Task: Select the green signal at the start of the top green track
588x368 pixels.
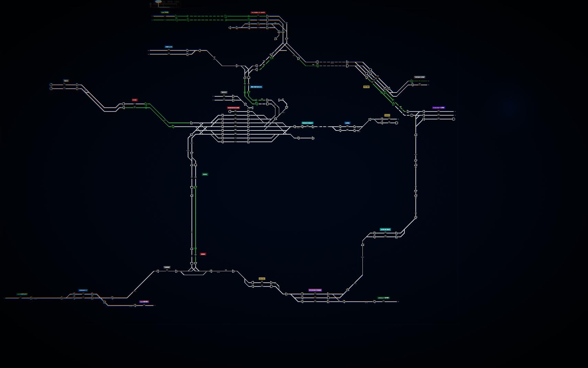Action: (176, 16)
